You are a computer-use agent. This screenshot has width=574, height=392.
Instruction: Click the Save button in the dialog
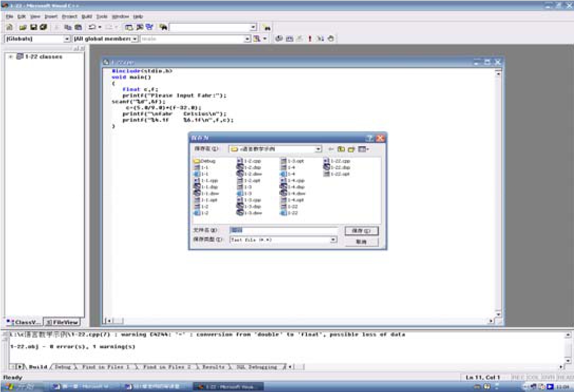(x=361, y=231)
